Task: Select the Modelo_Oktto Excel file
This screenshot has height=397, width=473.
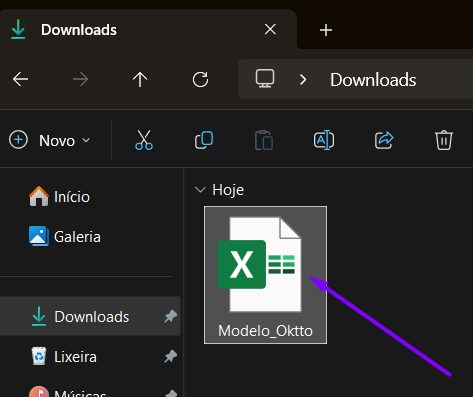Action: click(x=265, y=275)
